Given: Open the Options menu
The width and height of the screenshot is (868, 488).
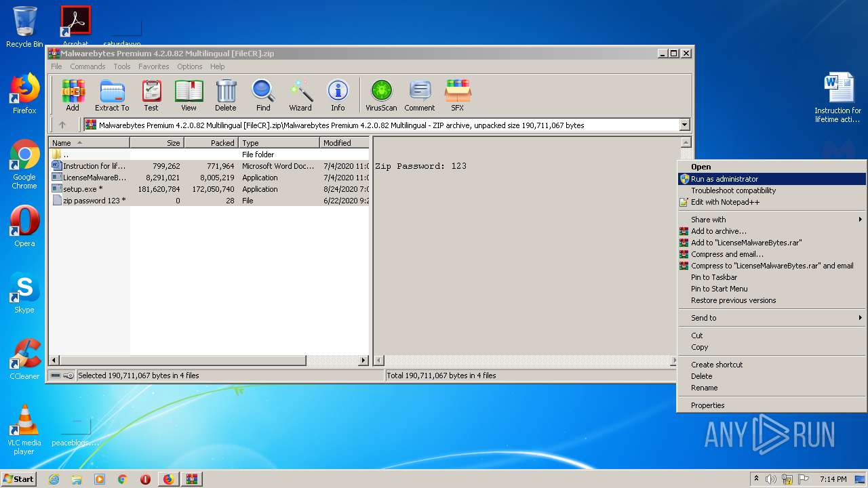Looking at the screenshot, I should tap(190, 66).
